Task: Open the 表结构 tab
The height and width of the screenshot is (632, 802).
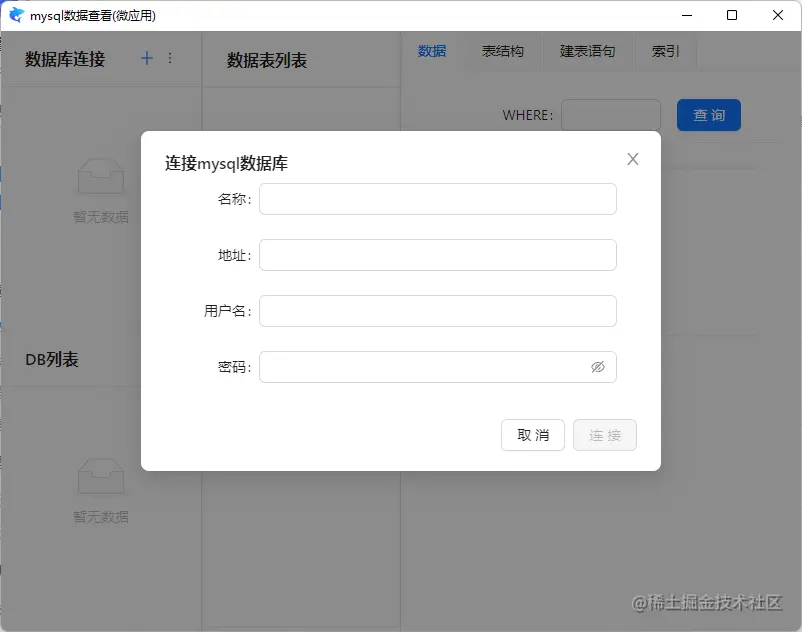Action: tap(503, 51)
